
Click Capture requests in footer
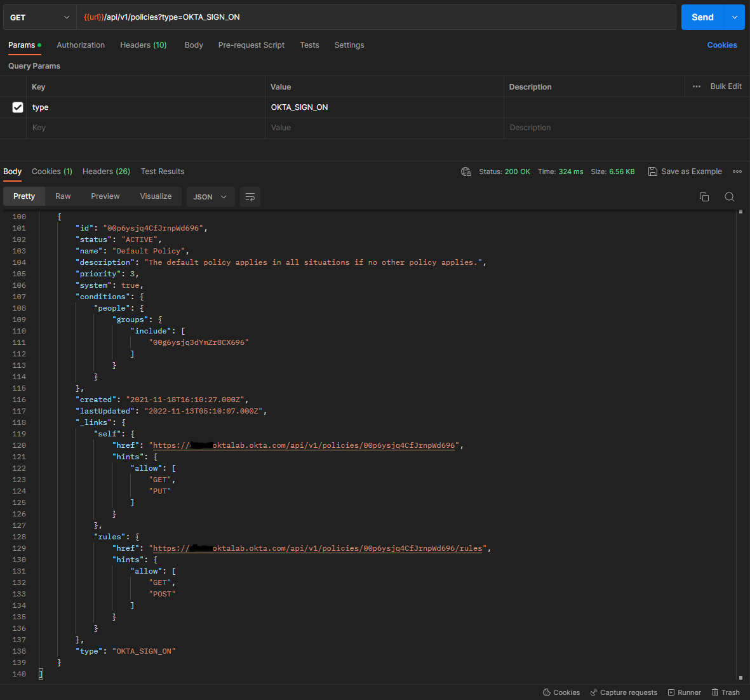point(623,692)
